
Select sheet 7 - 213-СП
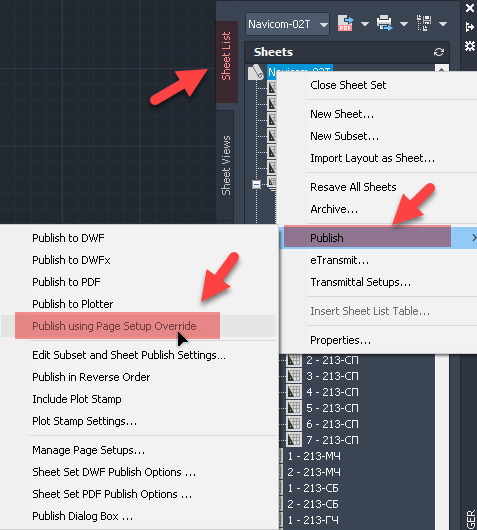click(332, 440)
